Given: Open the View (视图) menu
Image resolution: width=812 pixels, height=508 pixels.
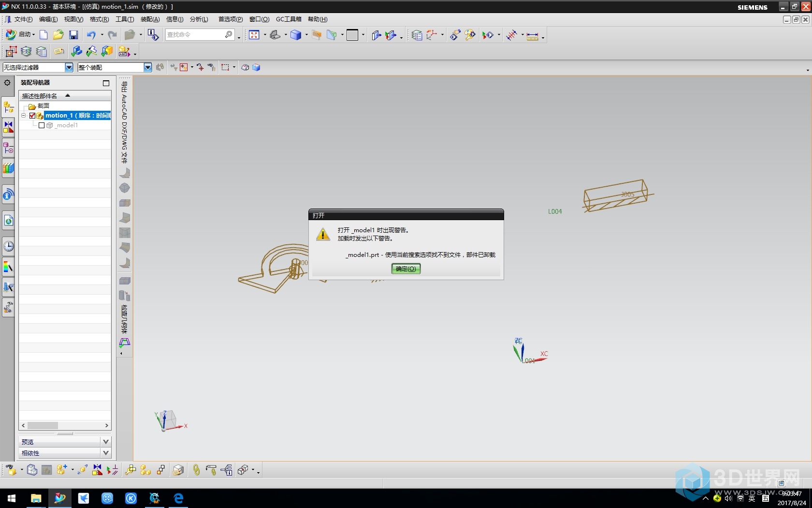Looking at the screenshot, I should 73,19.
